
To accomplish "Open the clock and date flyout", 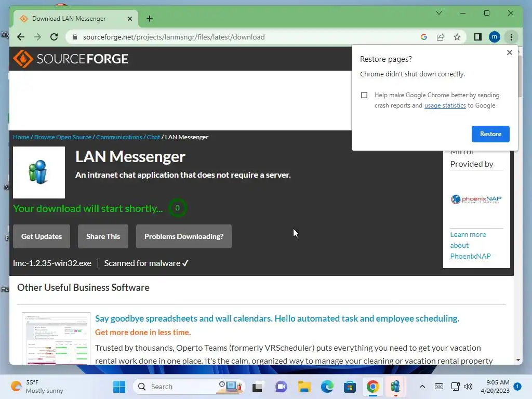I will (x=495, y=387).
